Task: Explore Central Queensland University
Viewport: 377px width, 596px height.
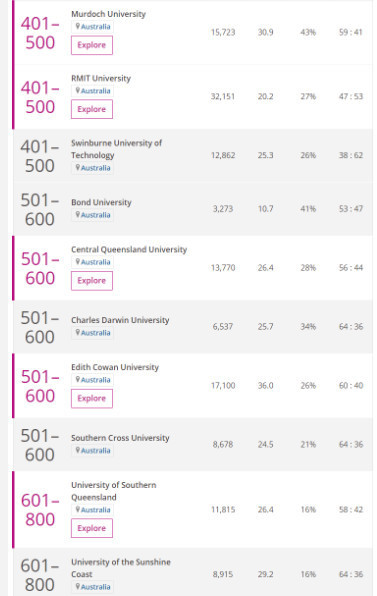Action: 92,281
